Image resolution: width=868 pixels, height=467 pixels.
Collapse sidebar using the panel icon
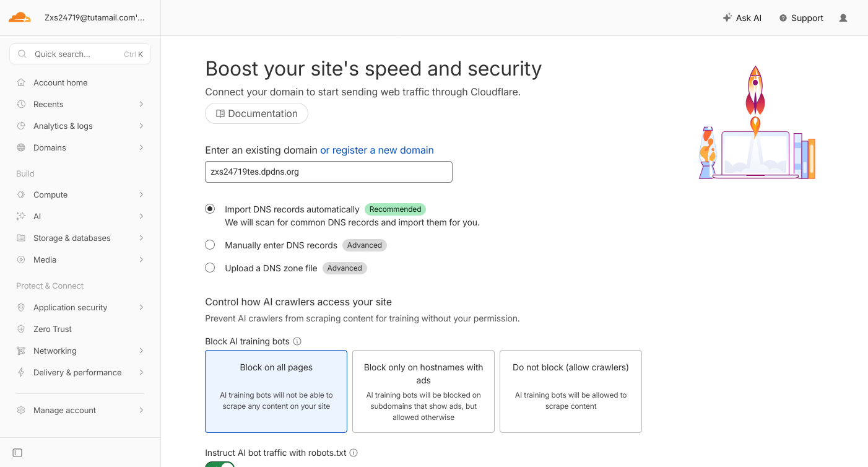coord(17,453)
